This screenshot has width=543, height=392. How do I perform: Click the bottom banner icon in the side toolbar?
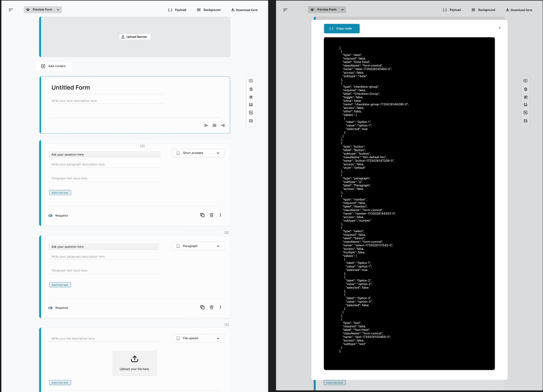(x=251, y=121)
